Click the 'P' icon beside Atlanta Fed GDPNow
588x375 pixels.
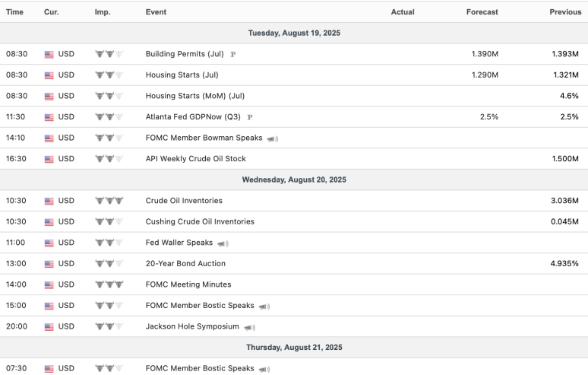250,117
